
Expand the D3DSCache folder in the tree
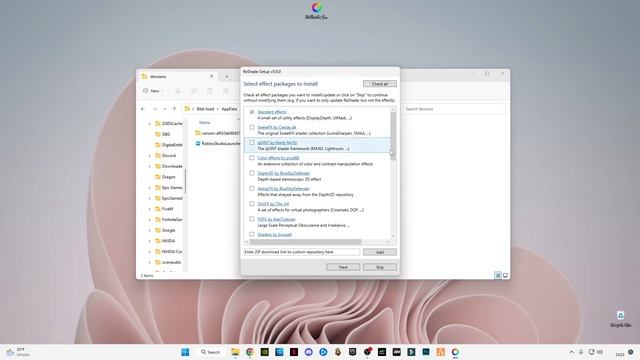click(149, 123)
